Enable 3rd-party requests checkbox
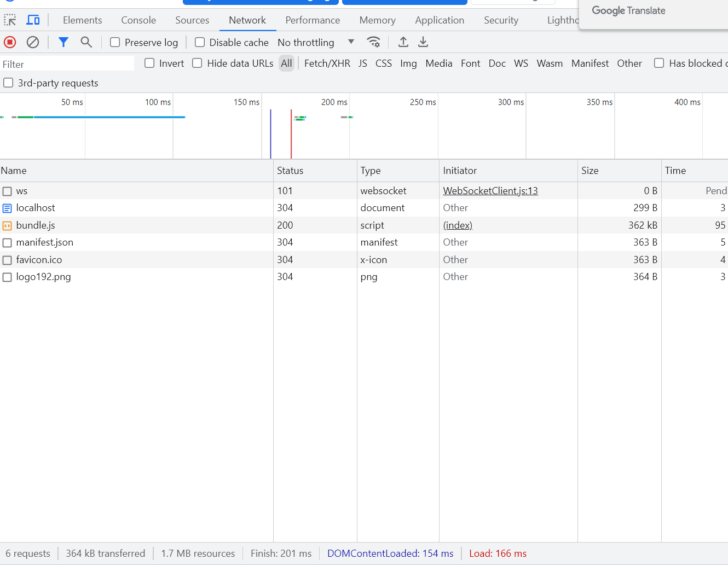 pyautogui.click(x=8, y=83)
